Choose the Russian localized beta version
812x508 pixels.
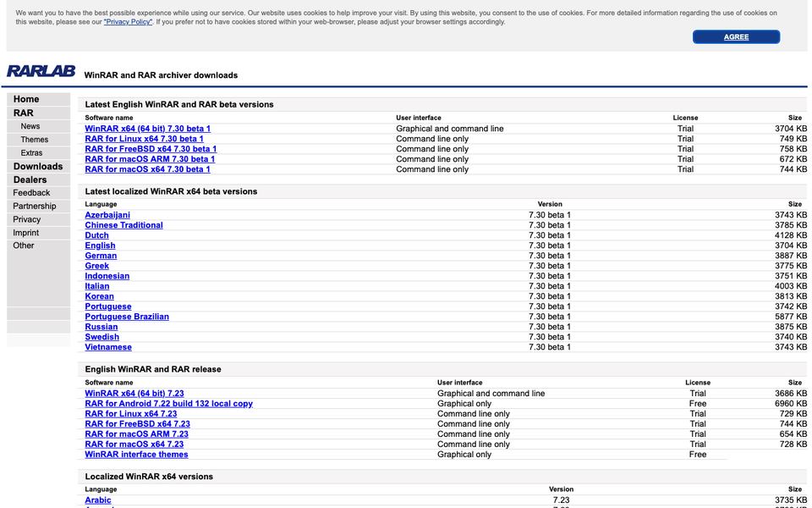pyautogui.click(x=101, y=327)
